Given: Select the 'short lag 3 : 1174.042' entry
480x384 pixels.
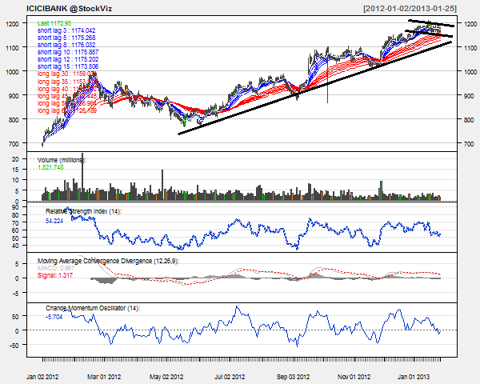Looking at the screenshot, I should [x=66, y=31].
